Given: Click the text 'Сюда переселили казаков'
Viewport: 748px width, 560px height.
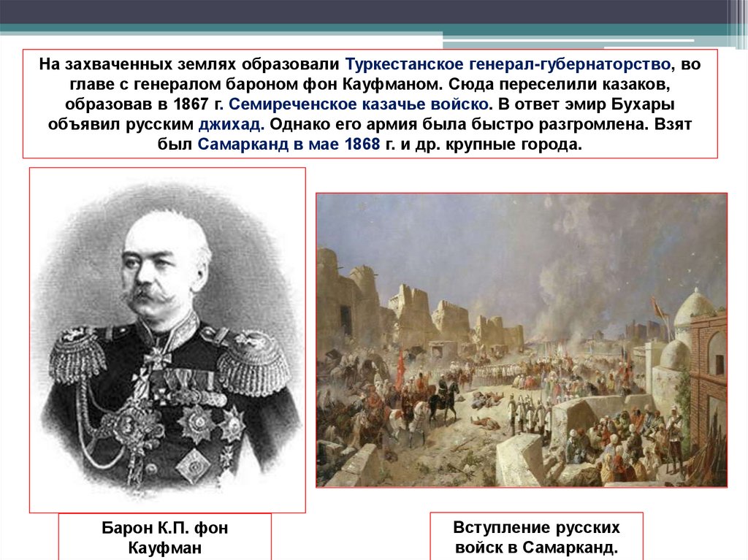Looking at the screenshot, I should click(x=559, y=84).
